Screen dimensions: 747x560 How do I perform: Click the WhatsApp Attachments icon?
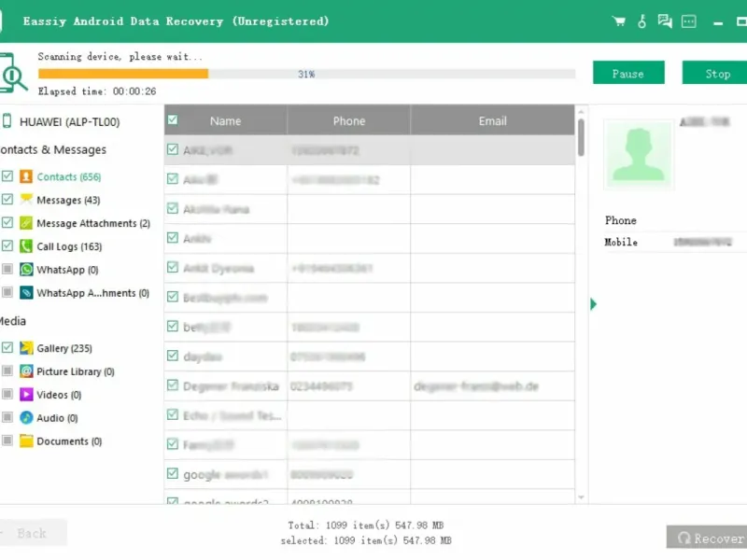click(26, 292)
